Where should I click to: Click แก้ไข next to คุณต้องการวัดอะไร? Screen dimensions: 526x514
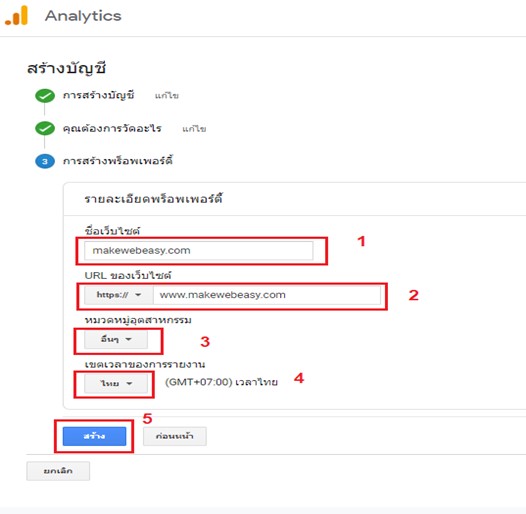coord(194,129)
